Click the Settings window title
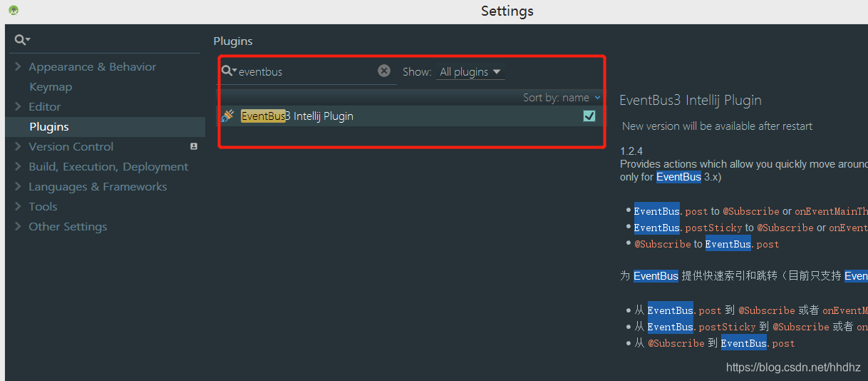This screenshot has height=381, width=868. point(507,11)
